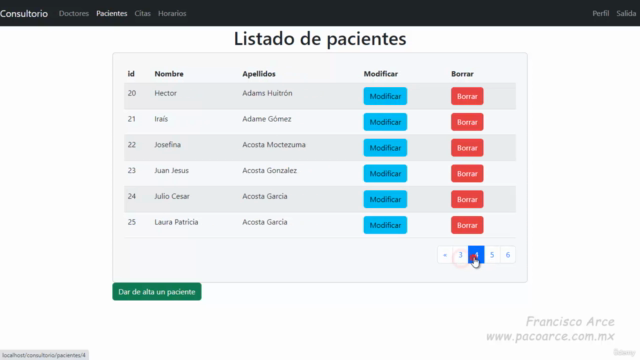
Task: Delete Julio Cesar row
Action: click(x=467, y=199)
